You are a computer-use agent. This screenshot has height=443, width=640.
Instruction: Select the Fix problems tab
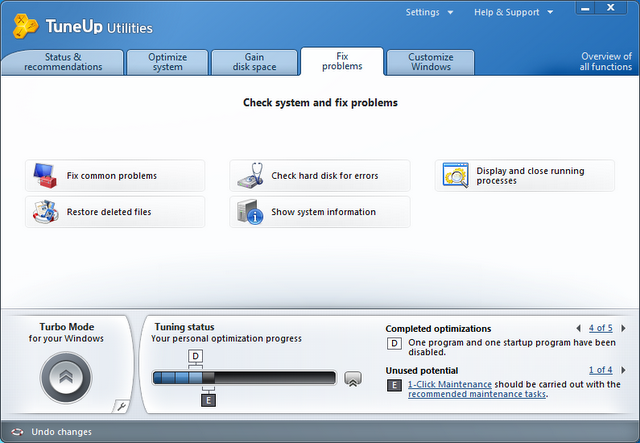pyautogui.click(x=342, y=61)
